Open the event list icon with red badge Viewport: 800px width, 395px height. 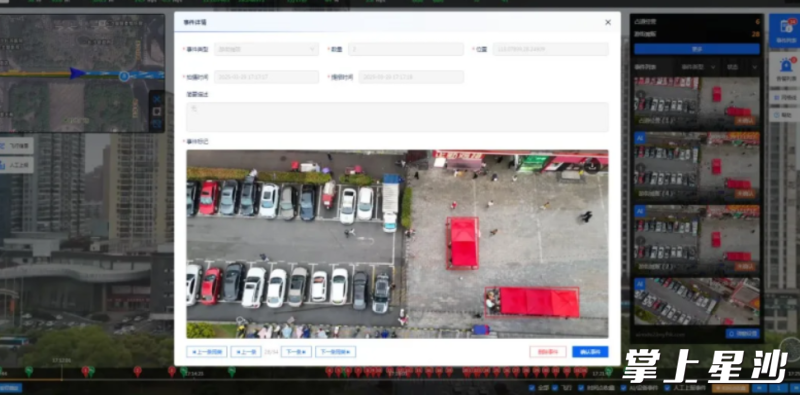784,31
